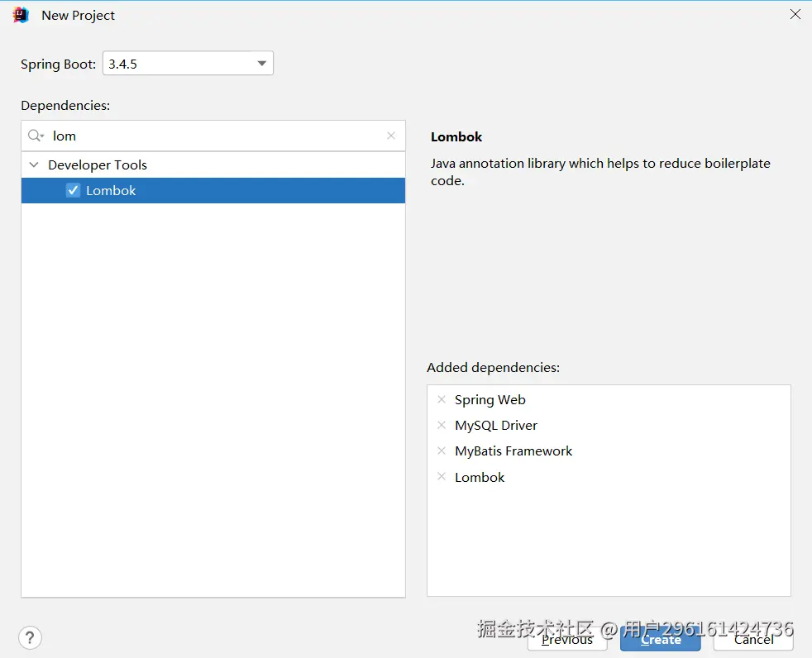Remove MyBatis Framework from added dependencies
Viewport: 812px width, 658px height.
click(x=442, y=451)
